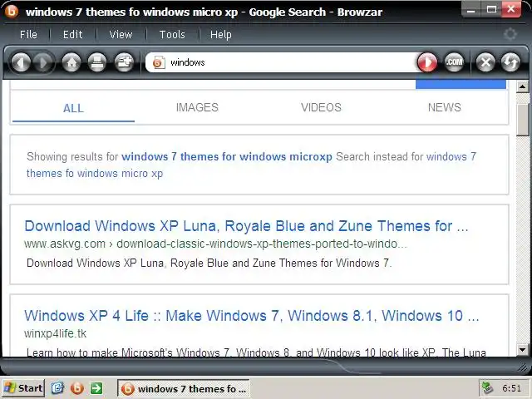Click the taskbar clock showing 6:51
The height and width of the screenshot is (399, 532).
(x=511, y=388)
